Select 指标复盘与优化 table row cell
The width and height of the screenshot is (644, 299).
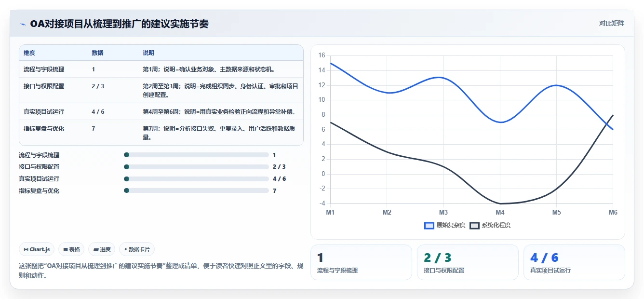click(44, 129)
